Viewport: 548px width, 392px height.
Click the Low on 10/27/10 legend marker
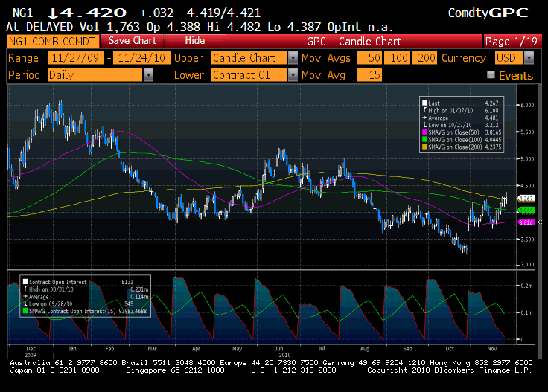424,123
